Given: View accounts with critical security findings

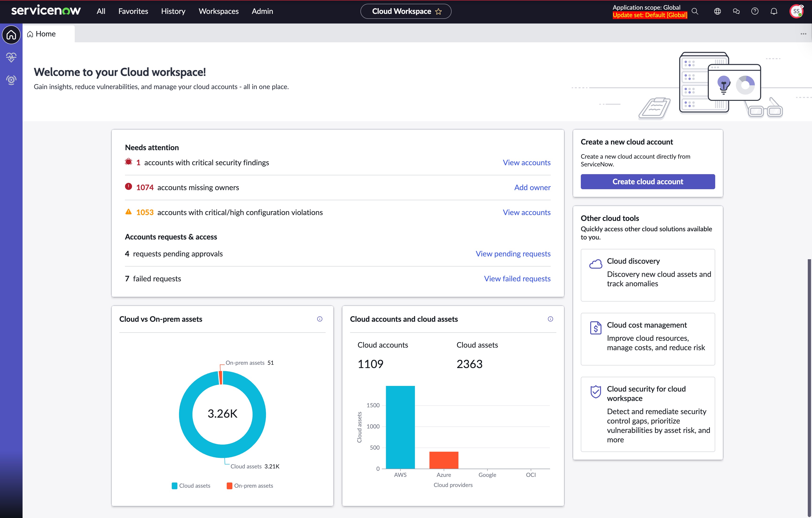Looking at the screenshot, I should click(526, 163).
